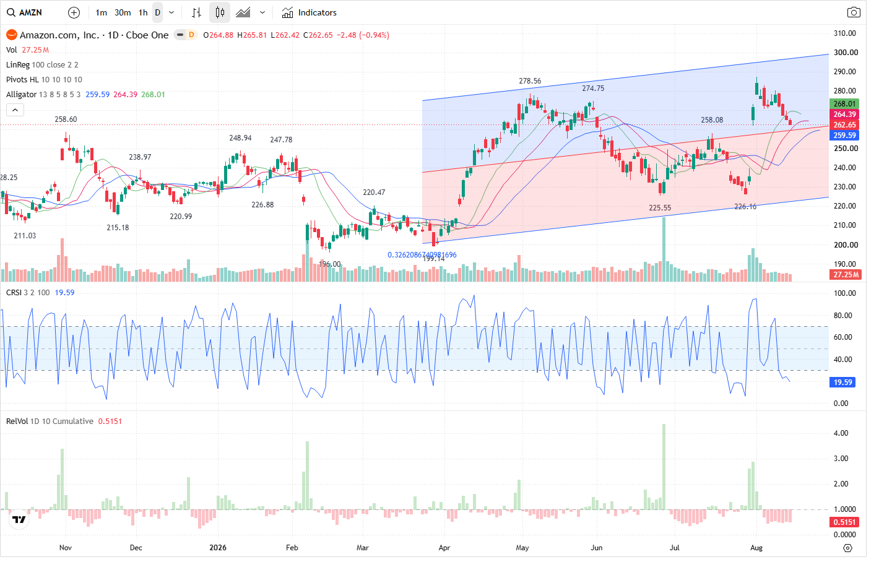
Task: Click the 258.08 pivot label
Action: click(712, 120)
